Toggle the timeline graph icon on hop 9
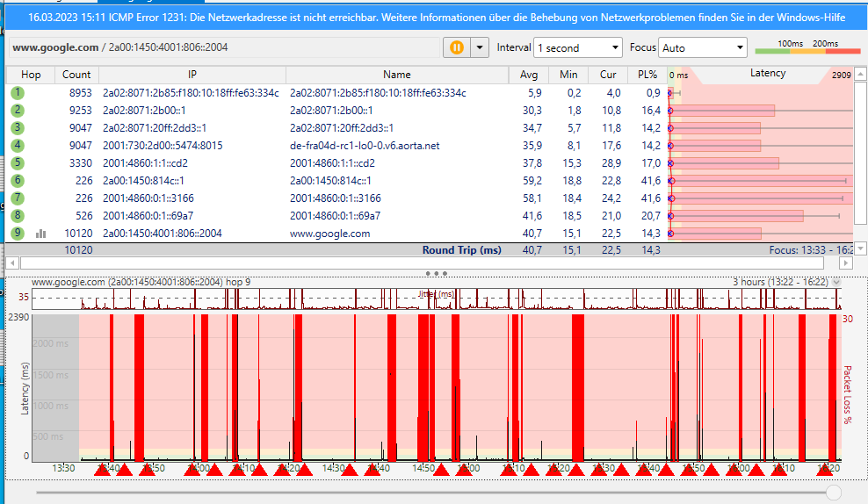868x504 pixels. (40, 234)
